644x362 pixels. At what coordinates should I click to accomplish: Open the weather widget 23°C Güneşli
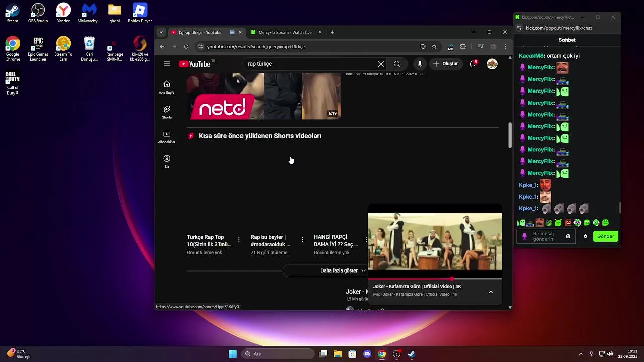[x=19, y=354]
